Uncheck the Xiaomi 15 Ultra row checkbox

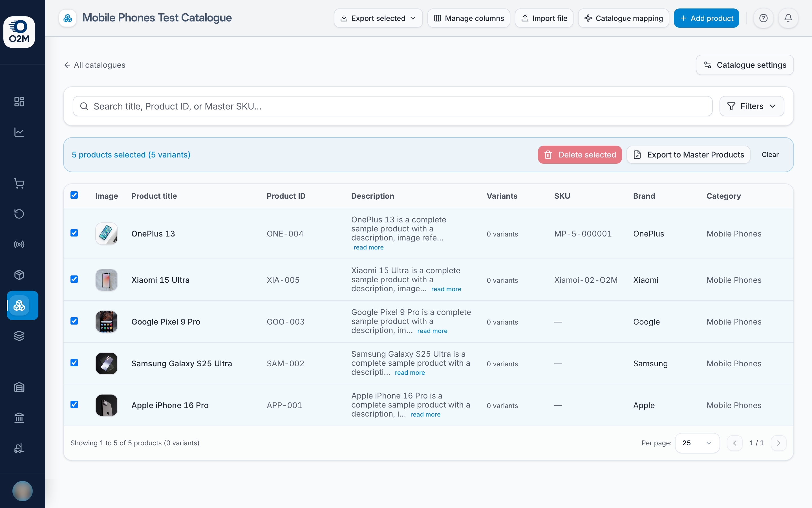74,279
